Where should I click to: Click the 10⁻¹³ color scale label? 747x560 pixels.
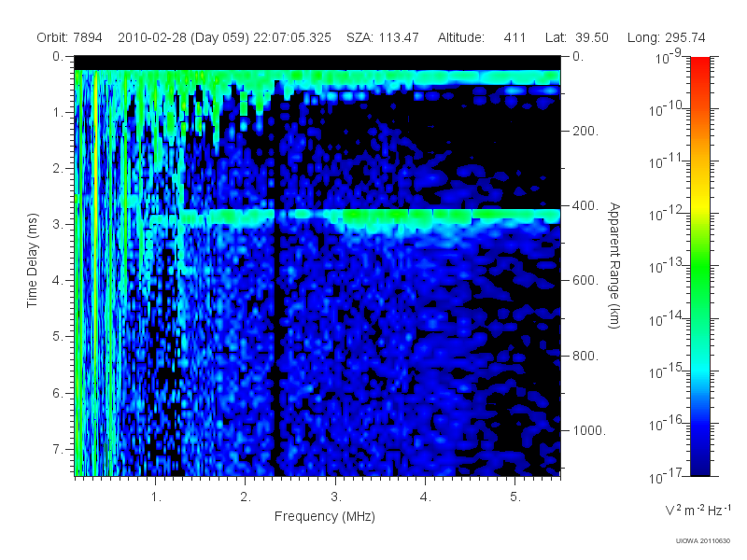[x=666, y=267]
